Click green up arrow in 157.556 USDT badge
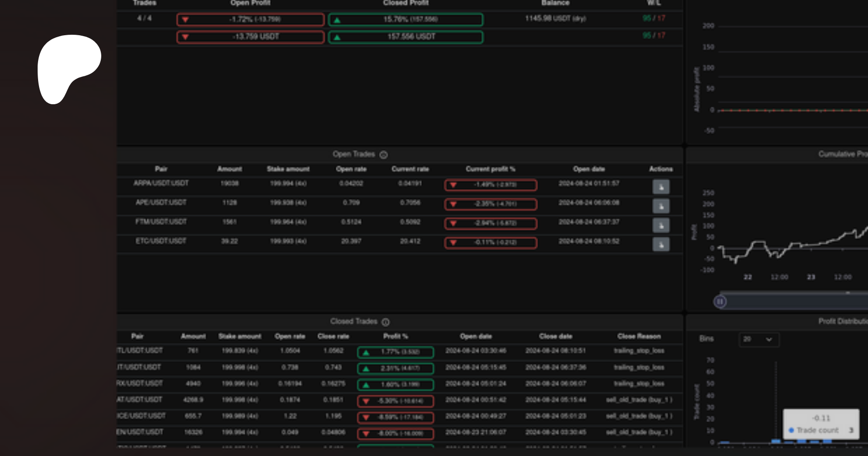 click(x=337, y=37)
